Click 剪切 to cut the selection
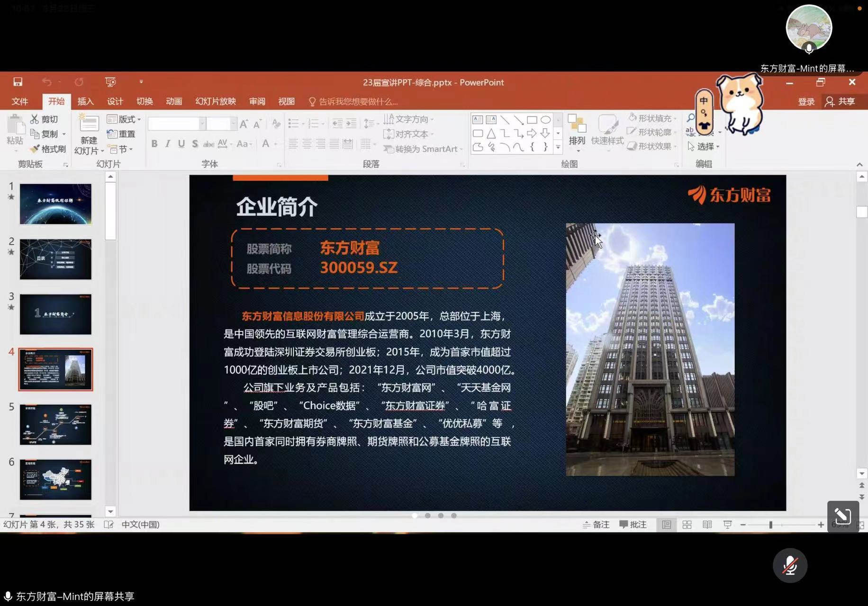868x606 pixels. [45, 119]
